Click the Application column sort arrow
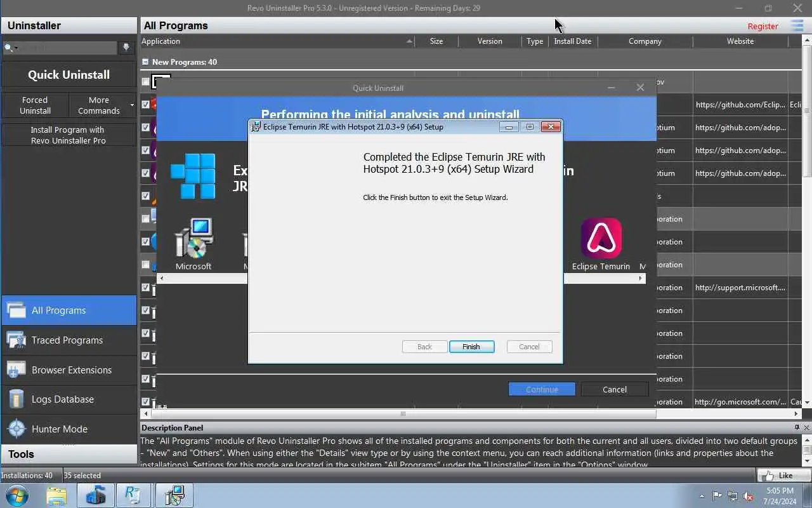Screen dimensions: 812x508 point(409,41)
